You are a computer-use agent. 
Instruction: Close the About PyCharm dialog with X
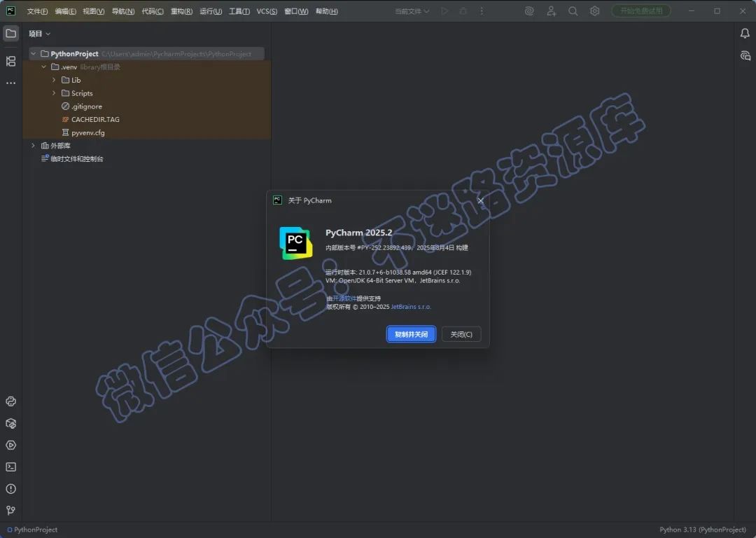coord(480,201)
